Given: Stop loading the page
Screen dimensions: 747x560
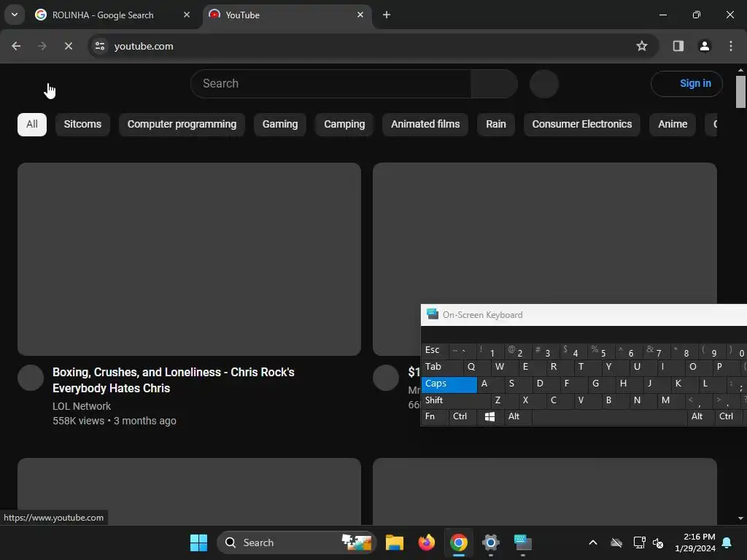Looking at the screenshot, I should (x=68, y=46).
